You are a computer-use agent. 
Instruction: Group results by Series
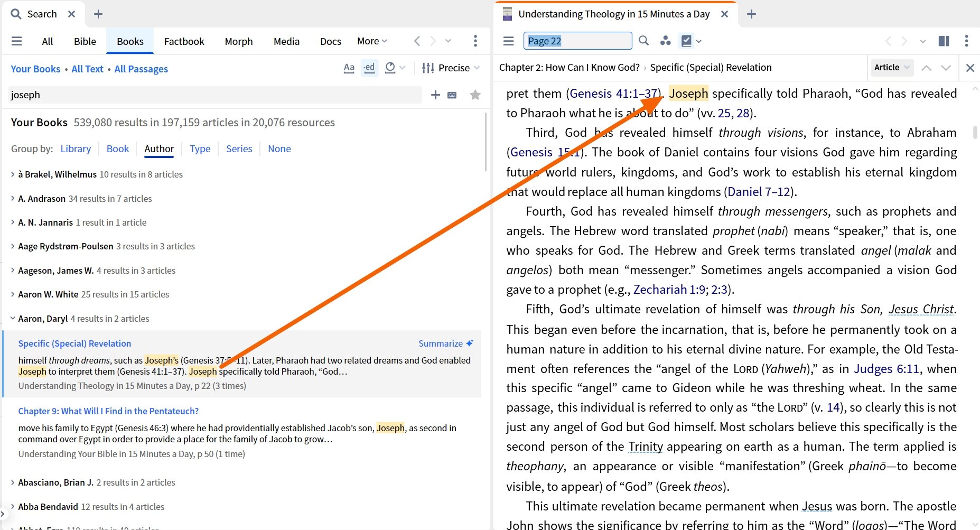click(x=239, y=149)
